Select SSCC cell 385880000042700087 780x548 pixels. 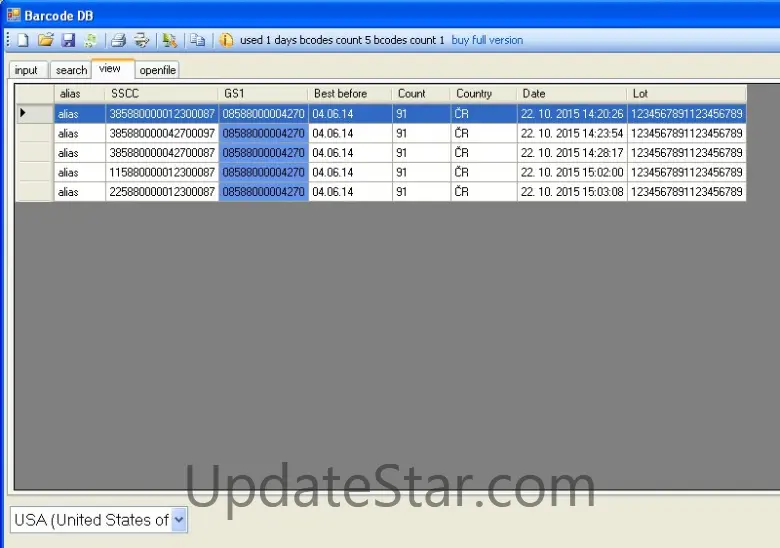162,153
